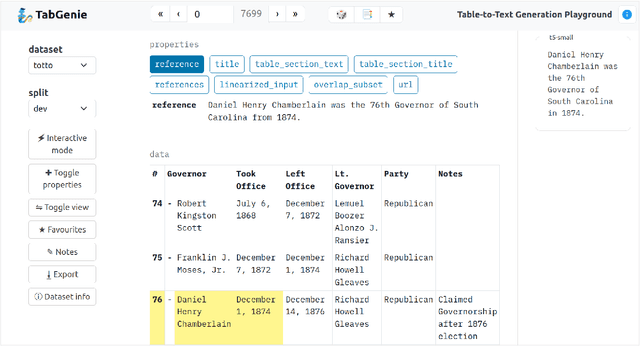The height and width of the screenshot is (362, 640).
Task: Click the Table-to-Text Generation Playground title
Action: point(534,15)
